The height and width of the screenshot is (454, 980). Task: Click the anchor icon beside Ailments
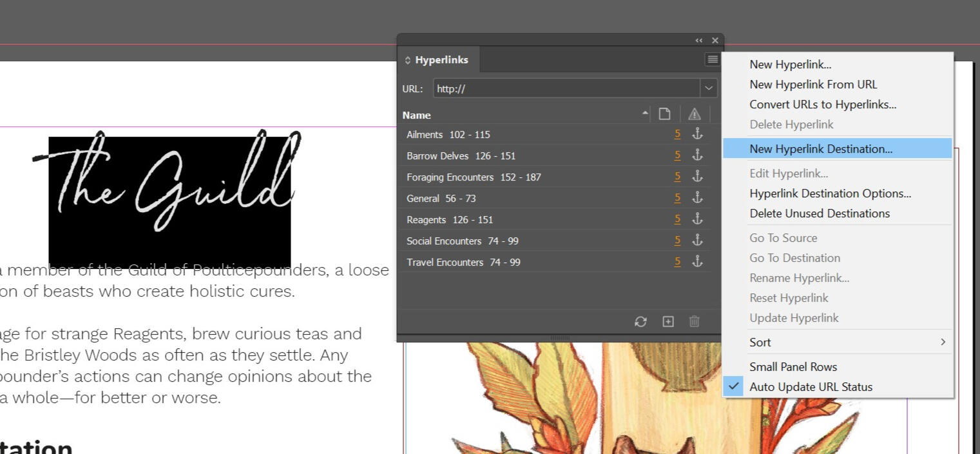(x=697, y=133)
